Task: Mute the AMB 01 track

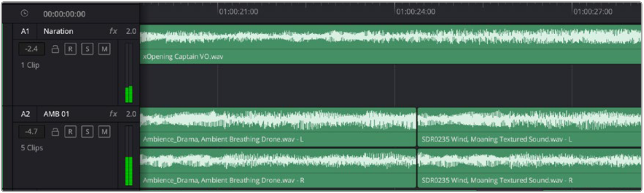Action: [x=104, y=132]
